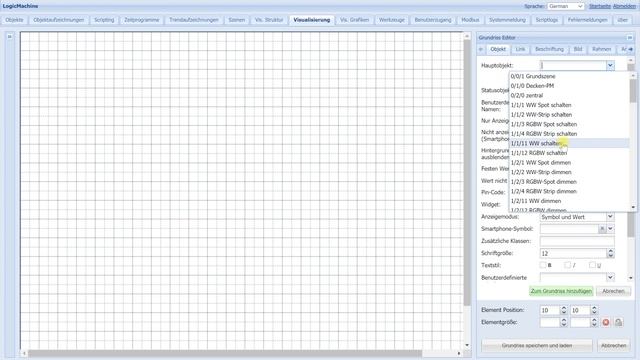Open the Benutzerdefinierte dropdown arrow

[610, 278]
